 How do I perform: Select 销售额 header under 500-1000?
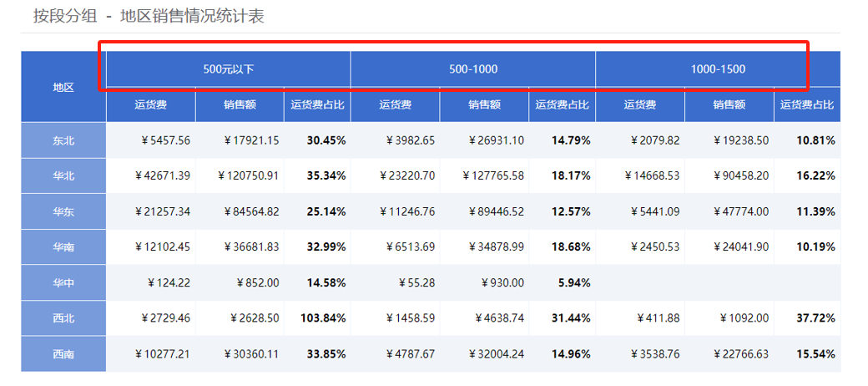point(484,104)
